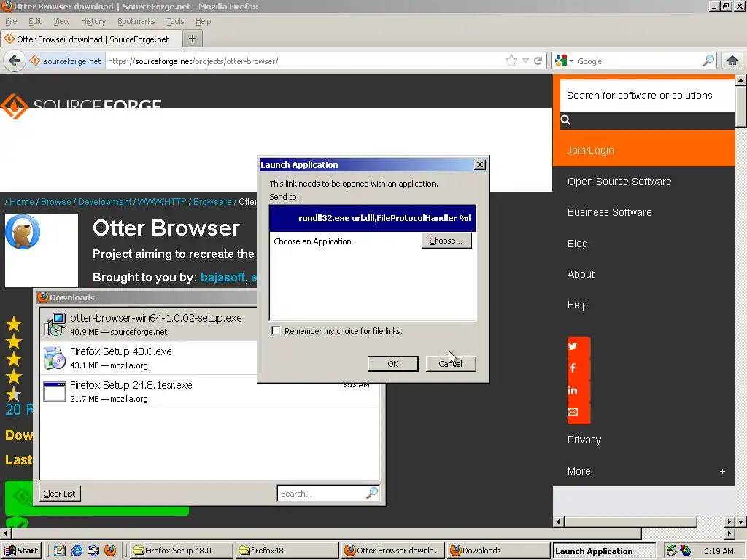Open the Privacy link in sidebar
Viewport: 747px width, 560px height.
point(584,440)
